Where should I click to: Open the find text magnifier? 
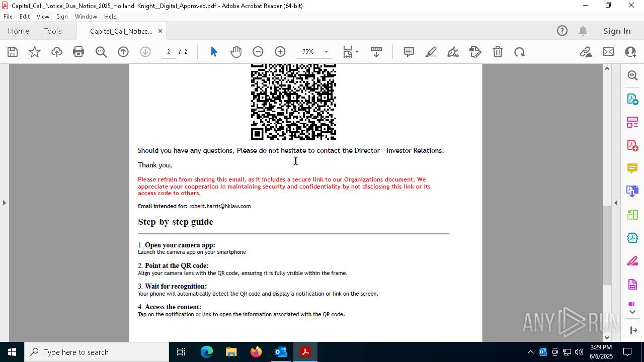[x=101, y=52]
